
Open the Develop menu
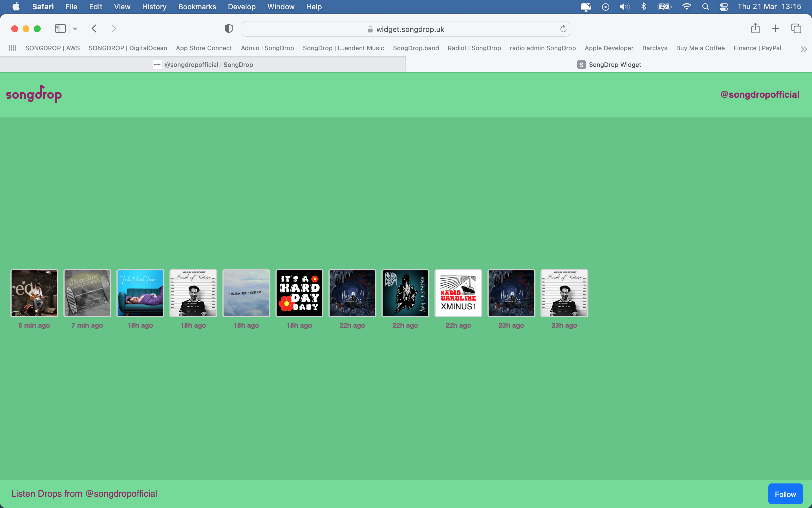242,7
